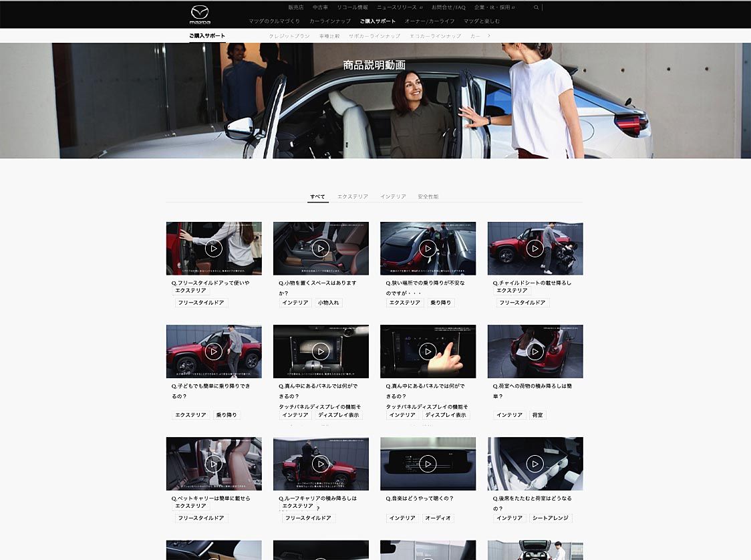
Task: Click the シートアレンジ tag button
Action: [551, 518]
